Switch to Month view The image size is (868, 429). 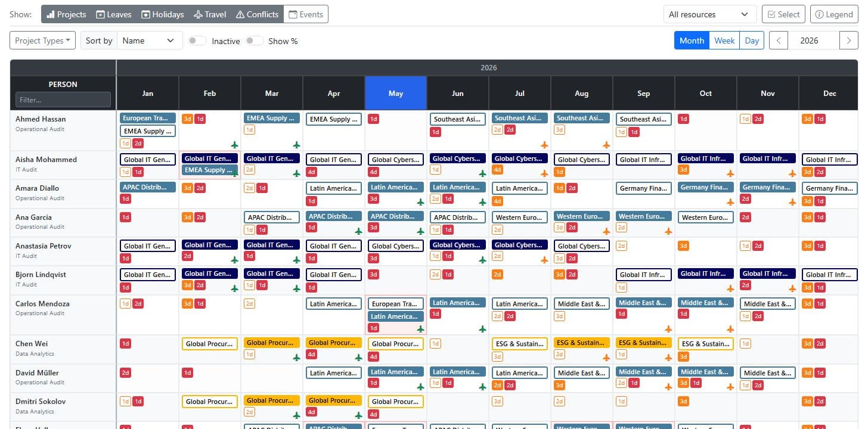692,41
